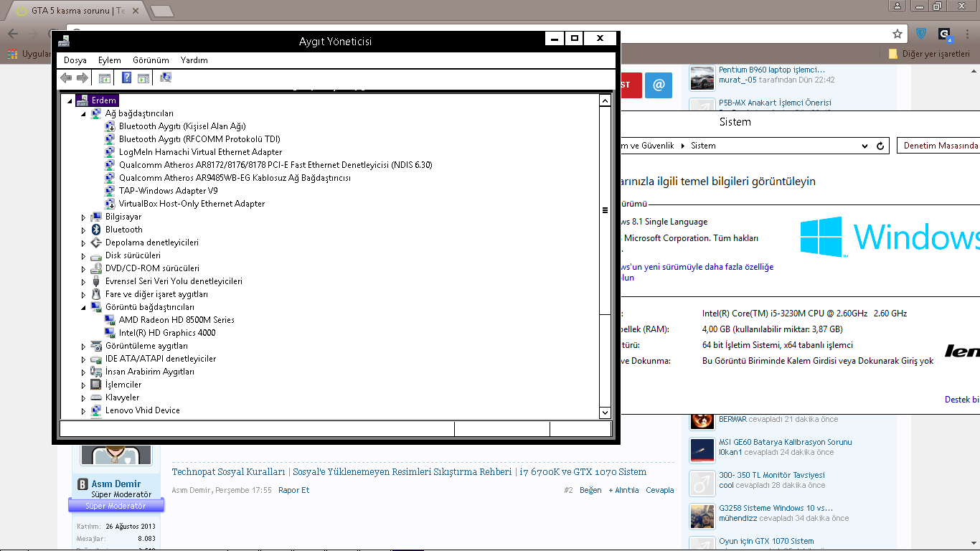980x551 pixels.
Task: Click the AMD Radeon HD 8500M adapter icon
Action: point(110,320)
